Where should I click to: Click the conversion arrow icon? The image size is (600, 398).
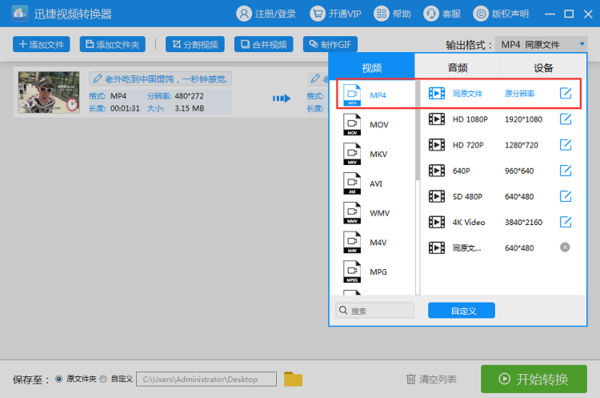281,98
